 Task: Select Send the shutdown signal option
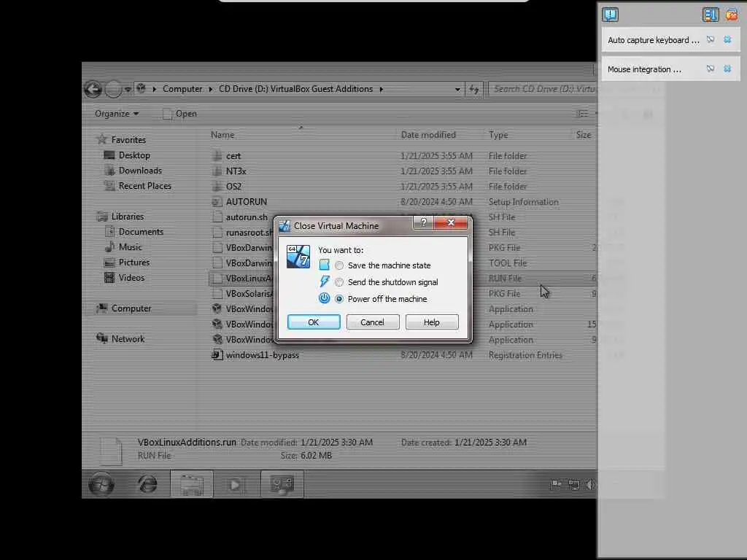(x=339, y=282)
